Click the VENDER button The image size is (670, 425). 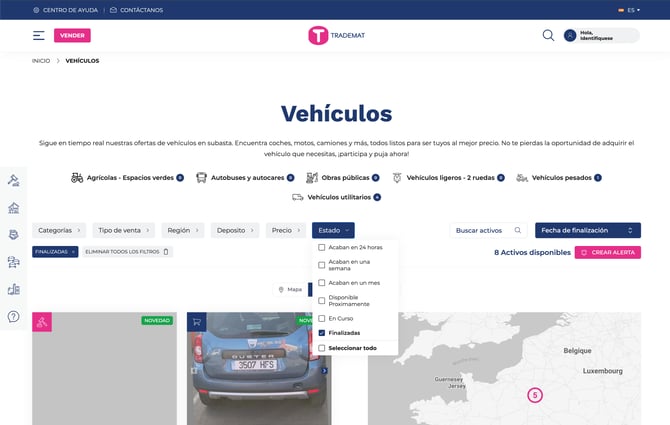click(72, 35)
